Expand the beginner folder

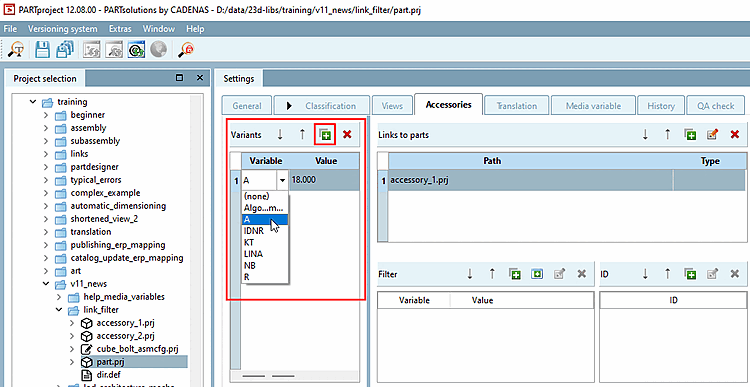[45, 115]
